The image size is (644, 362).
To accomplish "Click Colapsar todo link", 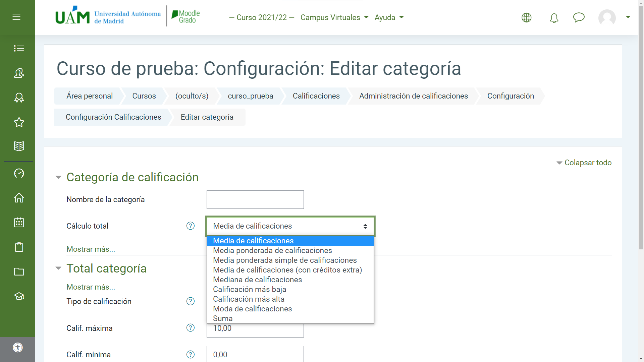I will (x=587, y=163).
